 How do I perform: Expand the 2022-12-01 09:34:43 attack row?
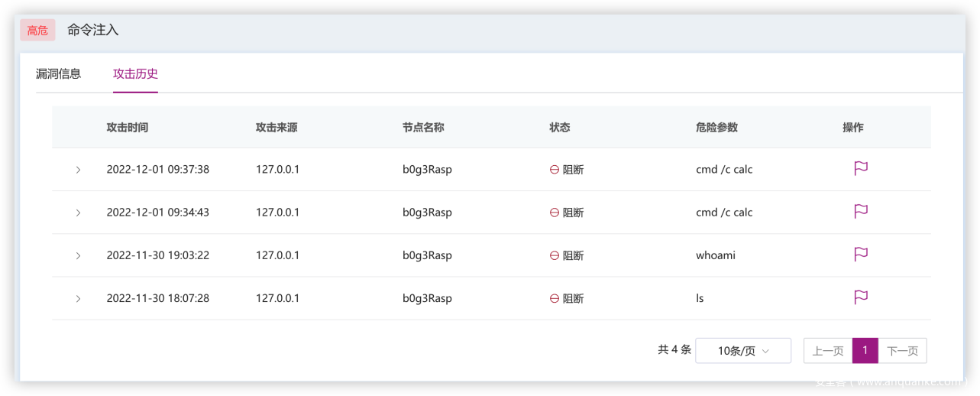[x=78, y=213]
